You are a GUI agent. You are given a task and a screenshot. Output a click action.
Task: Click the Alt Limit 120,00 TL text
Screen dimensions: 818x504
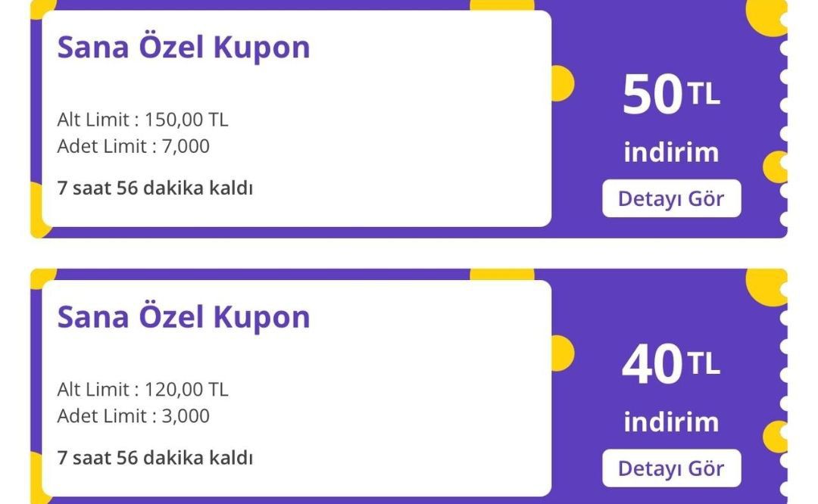144,389
